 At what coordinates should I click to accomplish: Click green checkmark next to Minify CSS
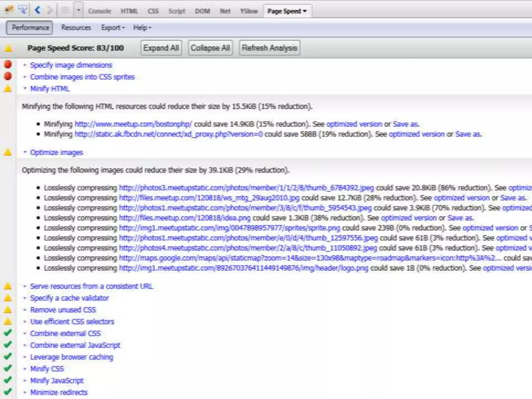(8, 368)
